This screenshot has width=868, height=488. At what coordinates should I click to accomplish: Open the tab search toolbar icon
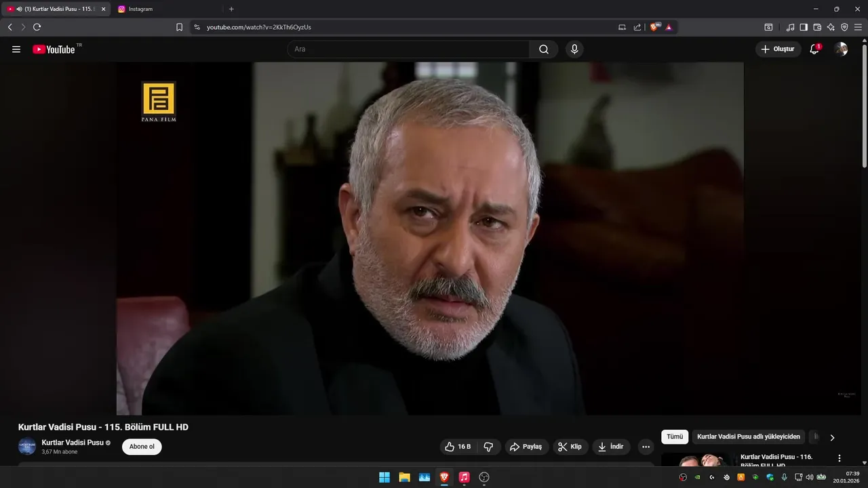pos(768,27)
